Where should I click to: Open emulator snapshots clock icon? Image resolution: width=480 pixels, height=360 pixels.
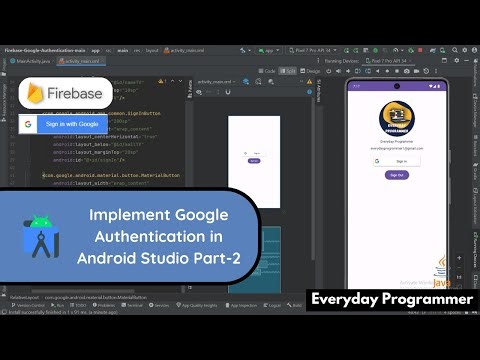(426, 71)
